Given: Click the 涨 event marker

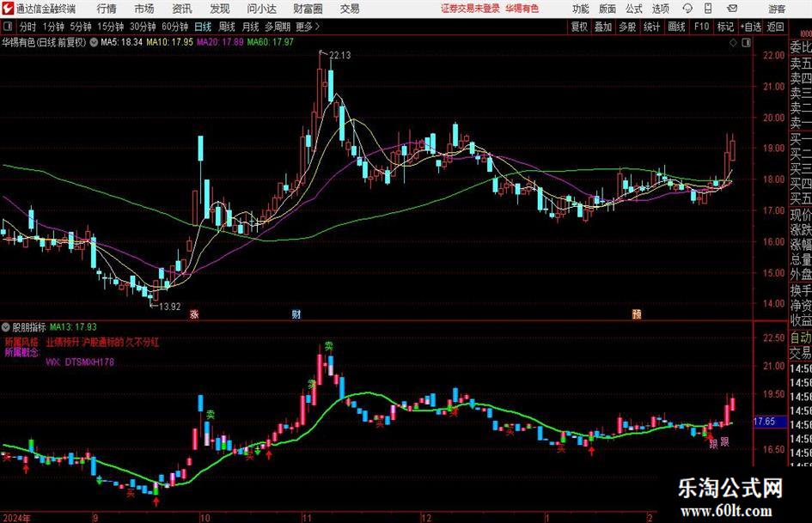Looking at the screenshot, I should point(194,313).
